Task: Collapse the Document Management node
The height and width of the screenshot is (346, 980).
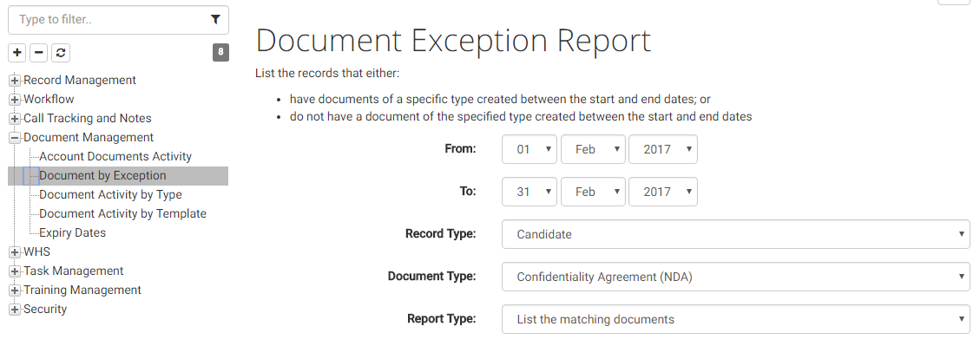Action: (x=15, y=137)
